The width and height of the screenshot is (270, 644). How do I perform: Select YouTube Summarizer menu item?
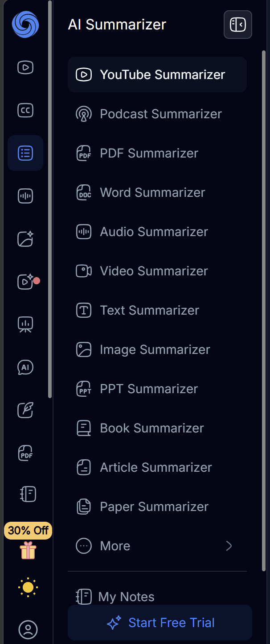[x=157, y=75]
